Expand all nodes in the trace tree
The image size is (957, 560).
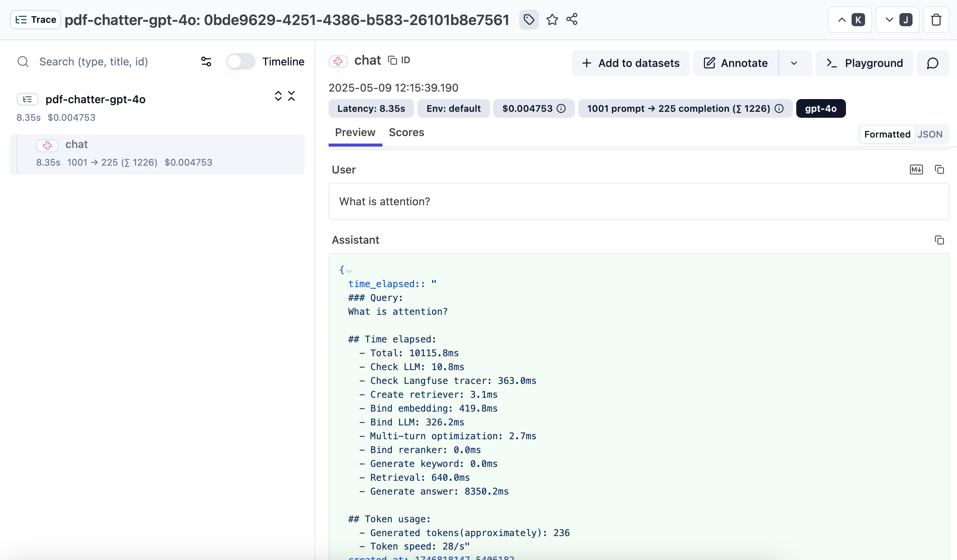pyautogui.click(x=278, y=96)
